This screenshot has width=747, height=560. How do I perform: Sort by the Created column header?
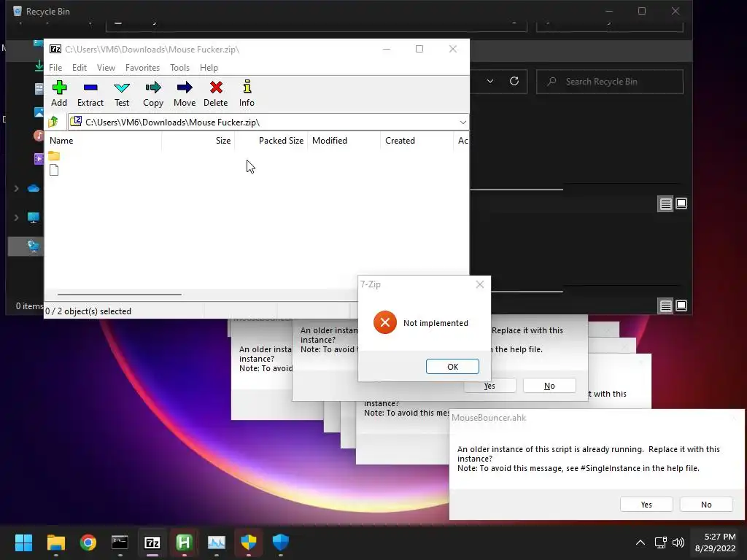point(417,141)
